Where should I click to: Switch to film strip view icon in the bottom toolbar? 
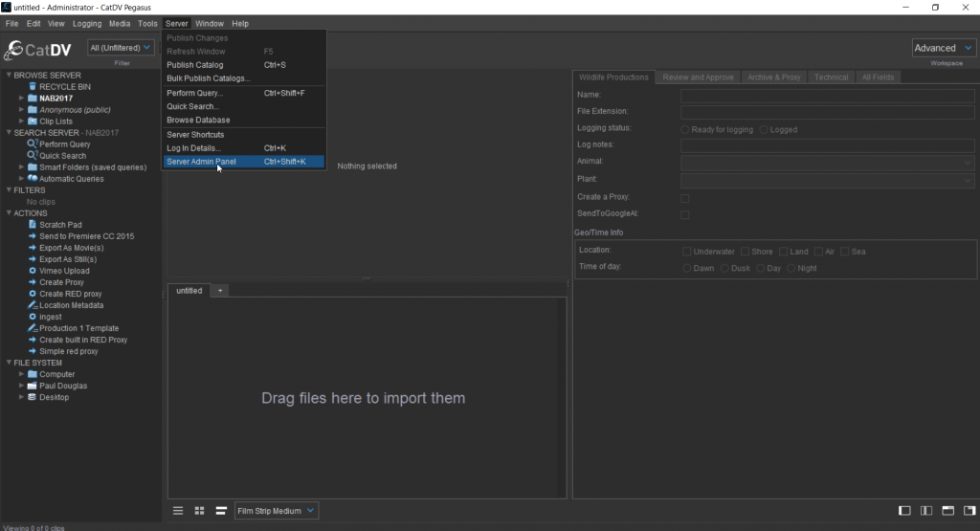click(221, 511)
